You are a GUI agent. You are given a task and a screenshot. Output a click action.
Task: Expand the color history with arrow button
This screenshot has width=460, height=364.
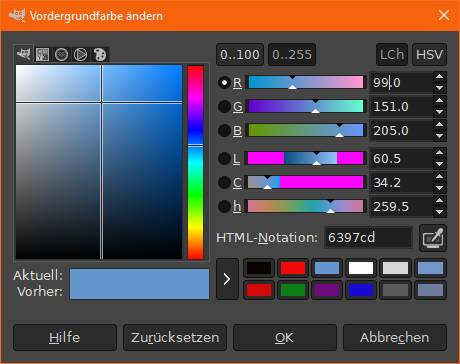coord(227,279)
